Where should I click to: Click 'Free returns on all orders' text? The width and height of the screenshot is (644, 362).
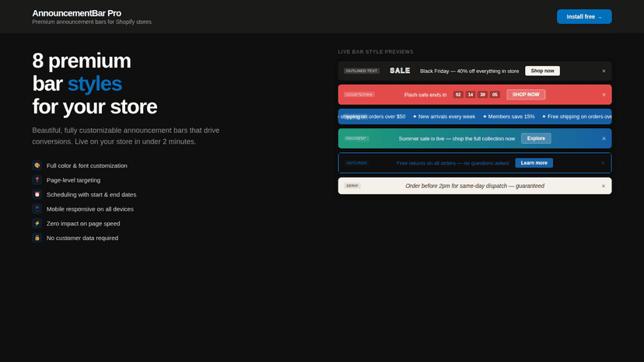(453, 163)
